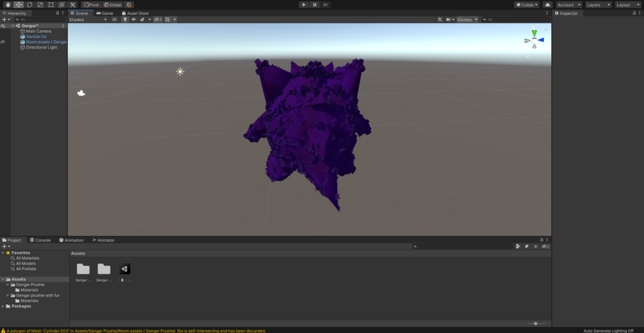644x333 pixels.
Task: Click Hierarchy search field
Action: pos(40,19)
